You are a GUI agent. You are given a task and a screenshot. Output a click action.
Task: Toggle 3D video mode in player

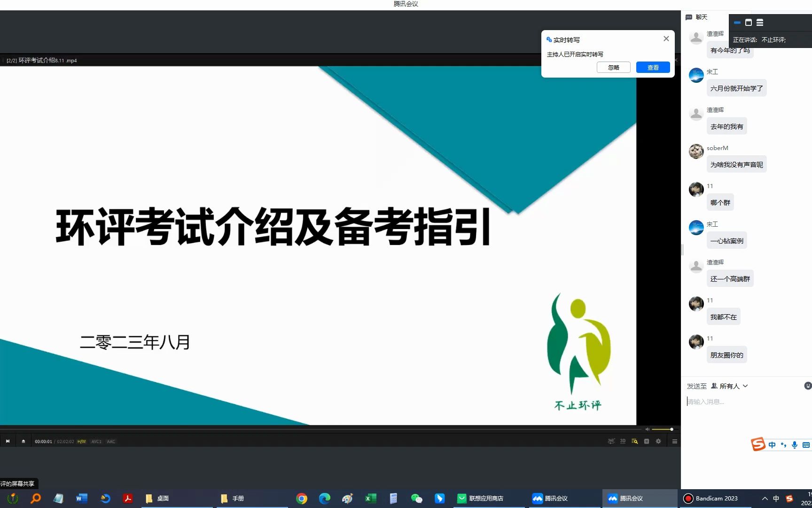pyautogui.click(x=623, y=441)
